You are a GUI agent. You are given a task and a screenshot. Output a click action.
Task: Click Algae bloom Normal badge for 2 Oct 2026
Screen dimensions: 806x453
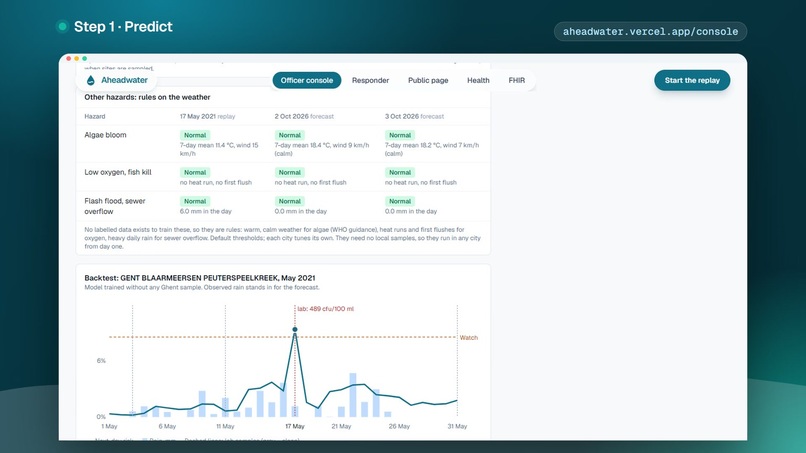point(289,135)
